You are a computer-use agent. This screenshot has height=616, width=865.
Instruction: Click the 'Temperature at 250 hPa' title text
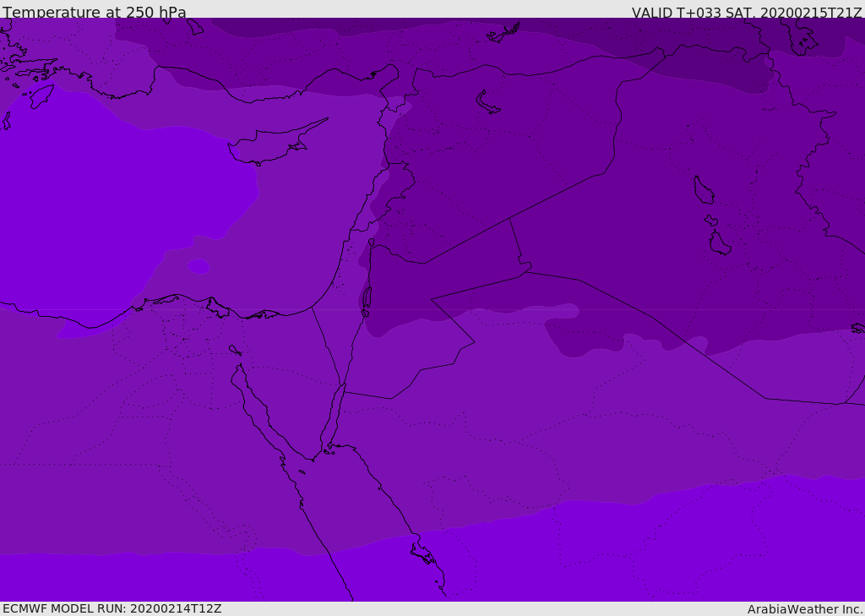tap(95, 12)
